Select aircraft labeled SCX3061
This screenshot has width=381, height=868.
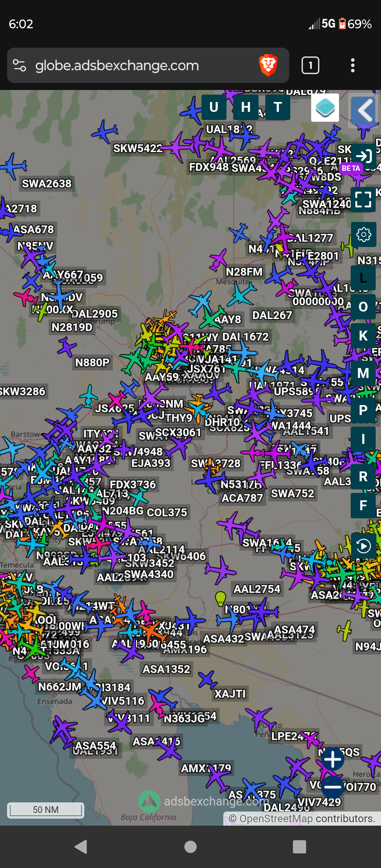[x=177, y=432]
